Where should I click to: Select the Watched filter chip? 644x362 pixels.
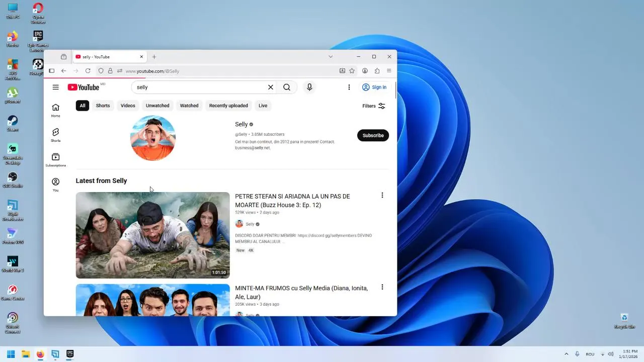point(189,106)
